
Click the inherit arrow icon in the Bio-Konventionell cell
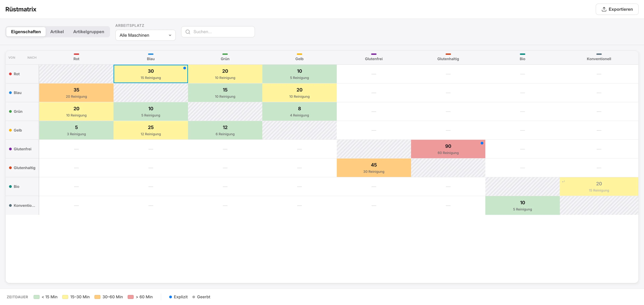(x=563, y=181)
